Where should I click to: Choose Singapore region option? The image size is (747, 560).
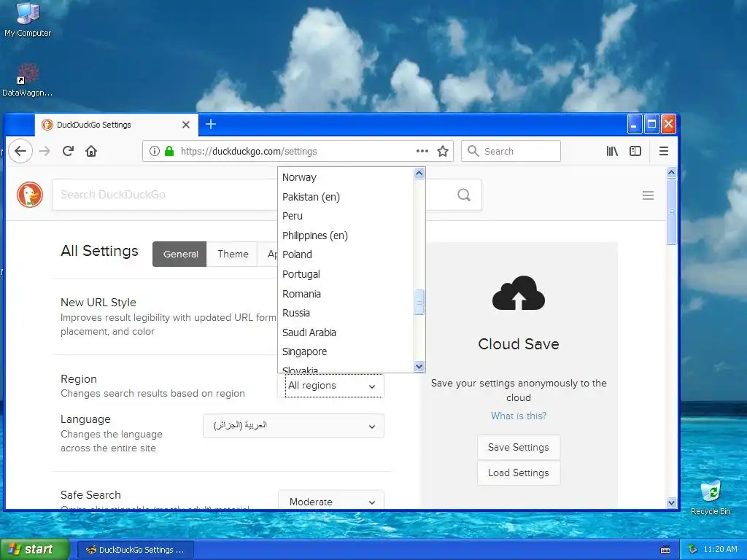pos(345,351)
